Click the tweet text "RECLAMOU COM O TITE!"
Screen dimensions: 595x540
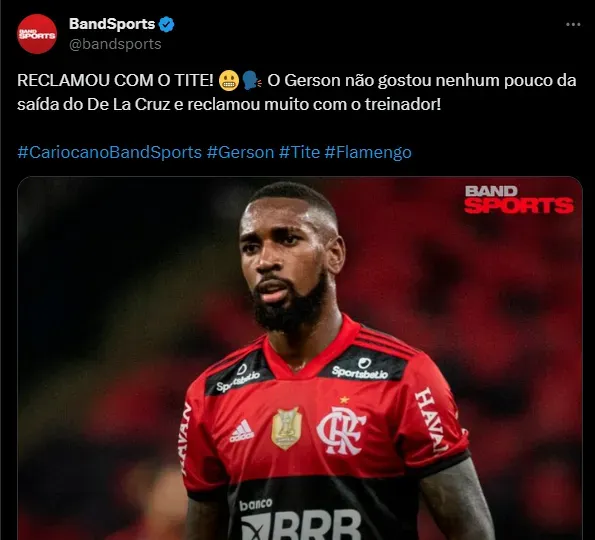point(115,80)
